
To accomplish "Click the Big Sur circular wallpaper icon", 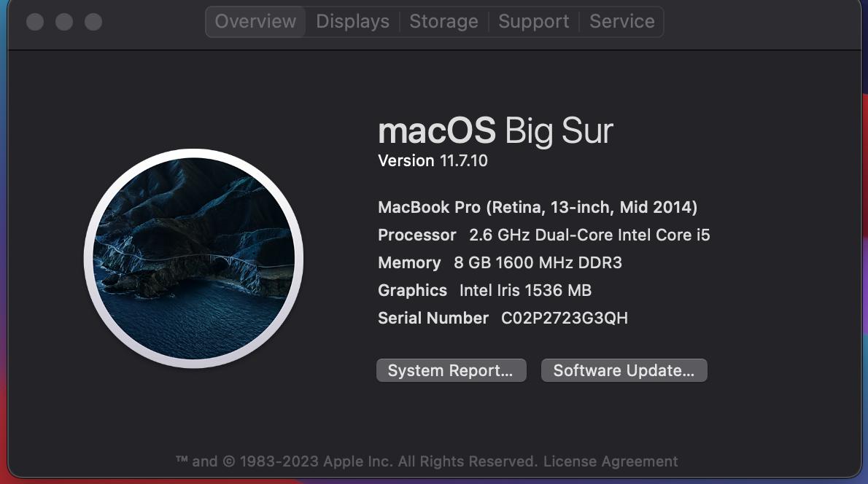I will click(x=194, y=258).
